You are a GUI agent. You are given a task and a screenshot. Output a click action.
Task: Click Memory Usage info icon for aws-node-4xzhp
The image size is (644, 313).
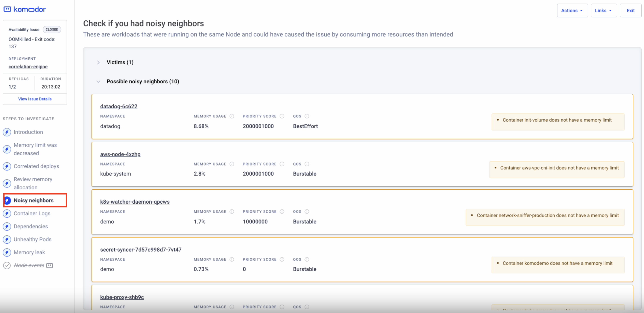(x=232, y=164)
